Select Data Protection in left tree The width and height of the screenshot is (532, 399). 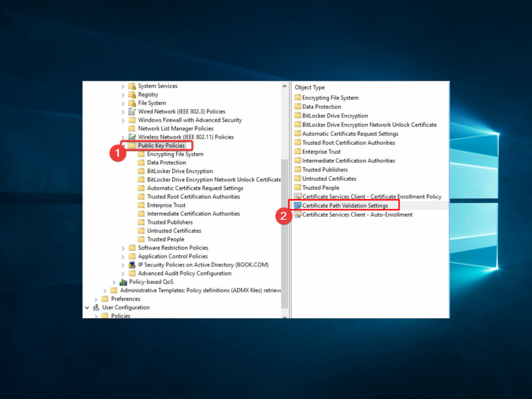tap(167, 163)
